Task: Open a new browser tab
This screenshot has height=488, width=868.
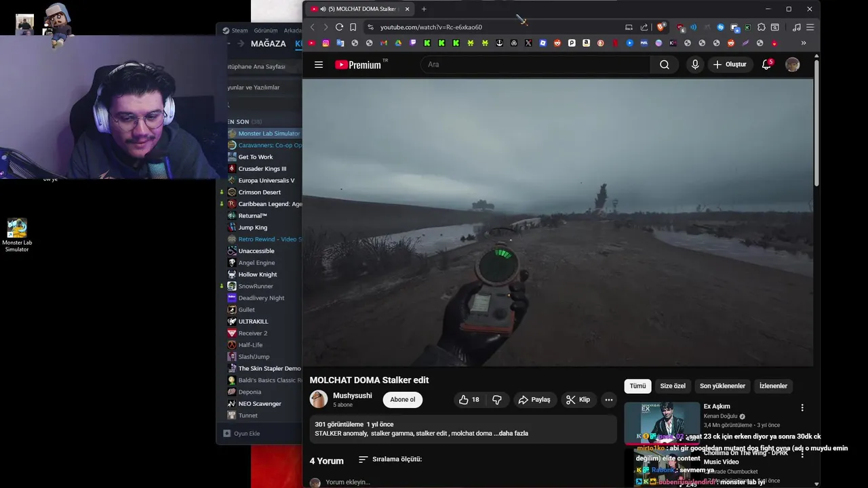Action: (424, 9)
